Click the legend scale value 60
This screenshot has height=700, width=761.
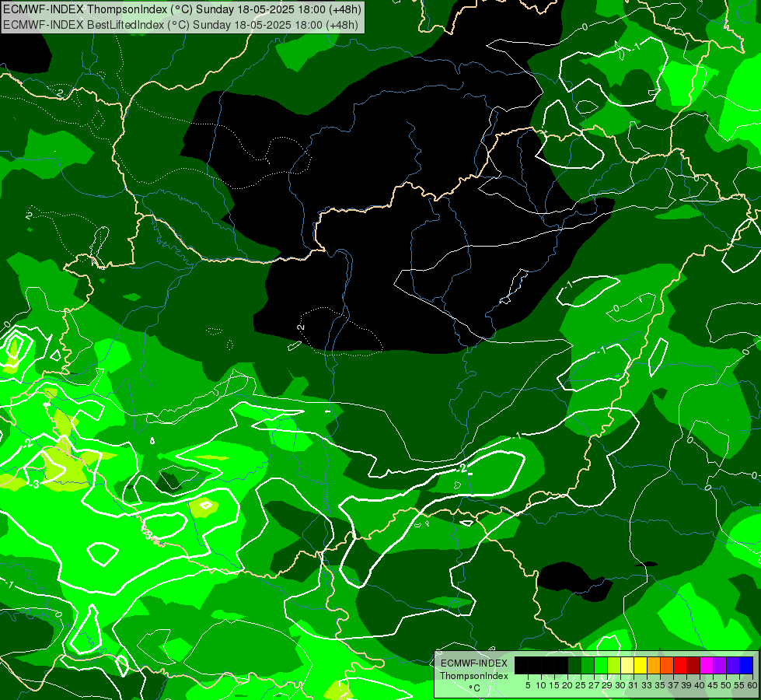point(752,685)
